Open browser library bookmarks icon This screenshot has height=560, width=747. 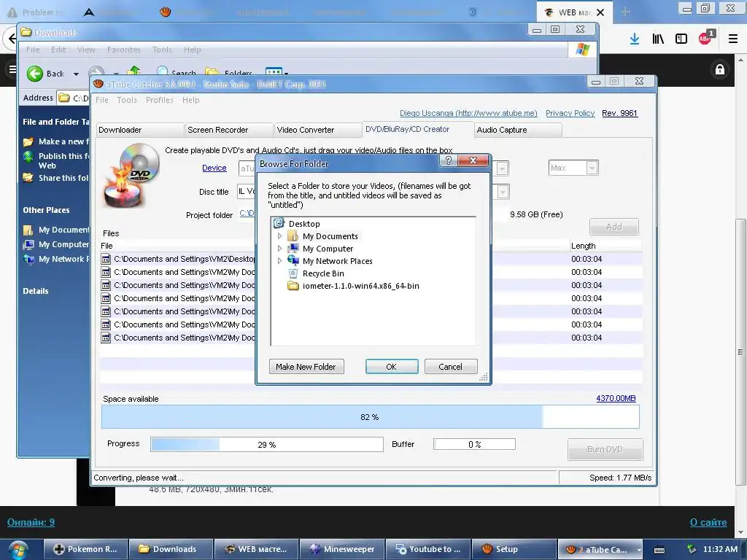(x=657, y=39)
